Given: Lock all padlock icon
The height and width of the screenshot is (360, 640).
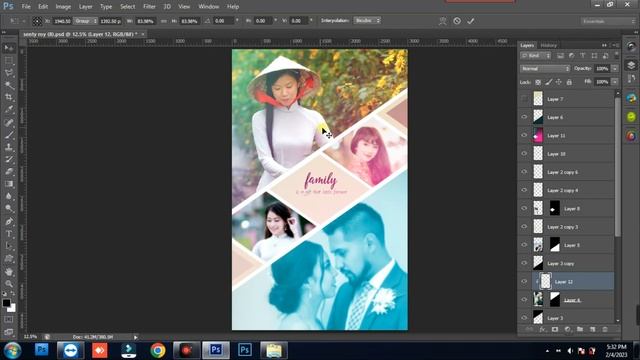Looking at the screenshot, I should pyautogui.click(x=569, y=82).
